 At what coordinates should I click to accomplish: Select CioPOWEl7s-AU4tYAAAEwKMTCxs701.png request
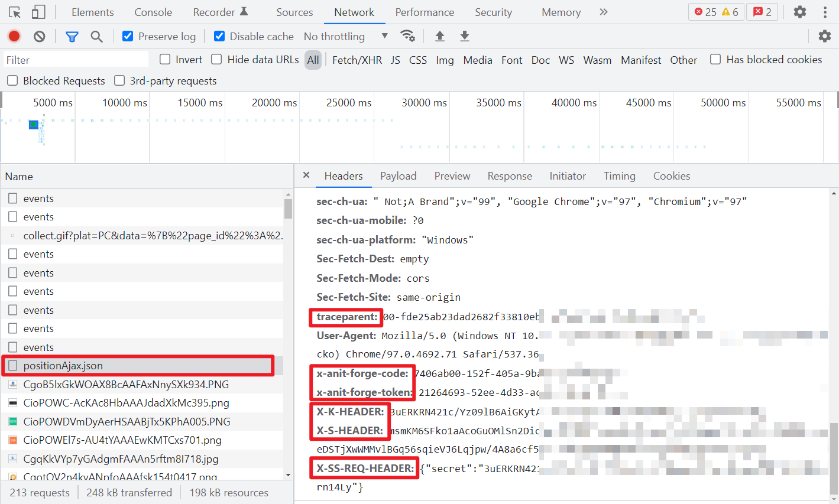(142, 440)
